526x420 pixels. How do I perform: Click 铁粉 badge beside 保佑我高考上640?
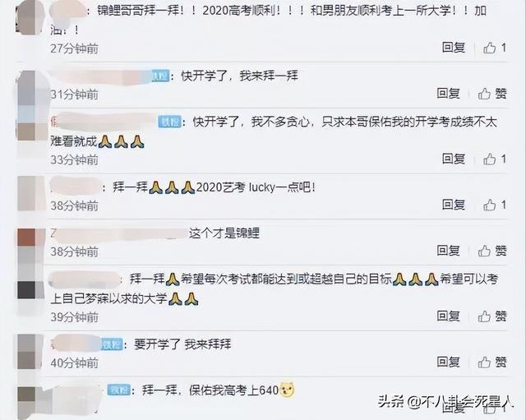click(118, 390)
